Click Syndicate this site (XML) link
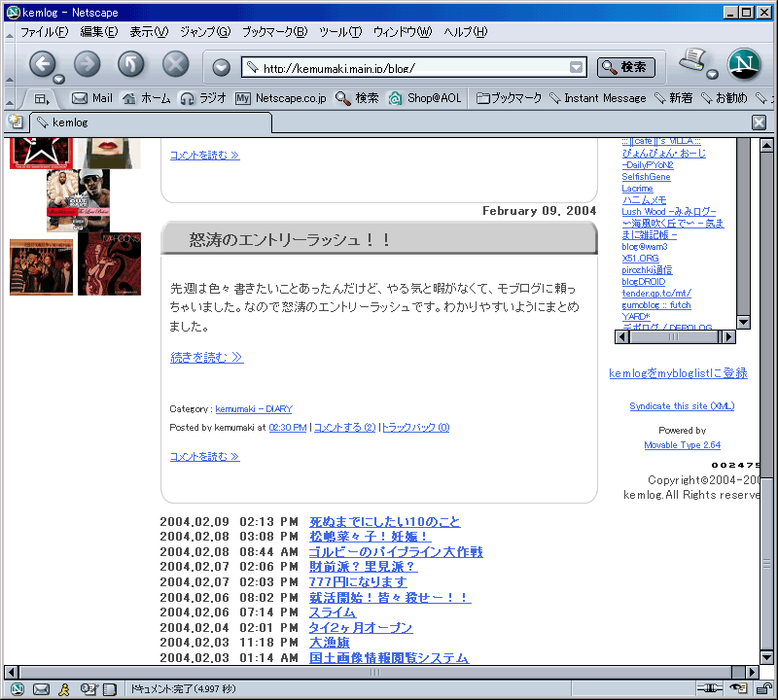Image resolution: width=778 pixels, height=700 pixels. coord(682,405)
